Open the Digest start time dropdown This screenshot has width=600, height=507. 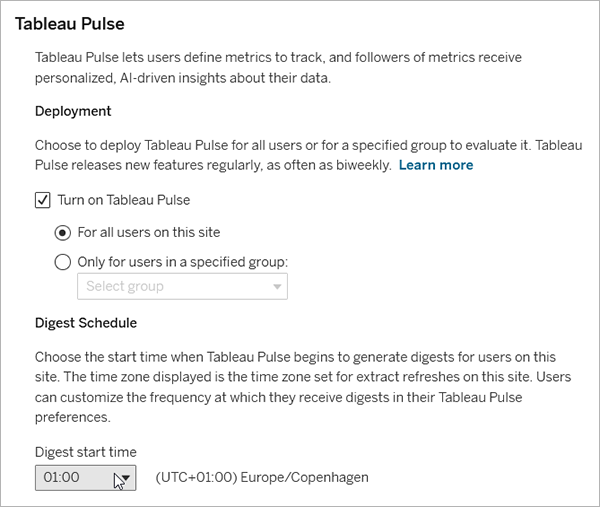click(85, 477)
